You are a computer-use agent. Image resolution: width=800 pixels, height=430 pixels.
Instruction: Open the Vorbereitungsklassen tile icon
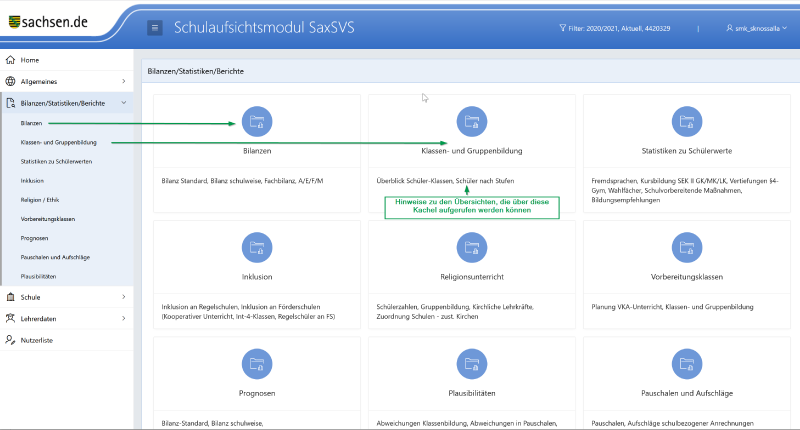[x=686, y=246]
